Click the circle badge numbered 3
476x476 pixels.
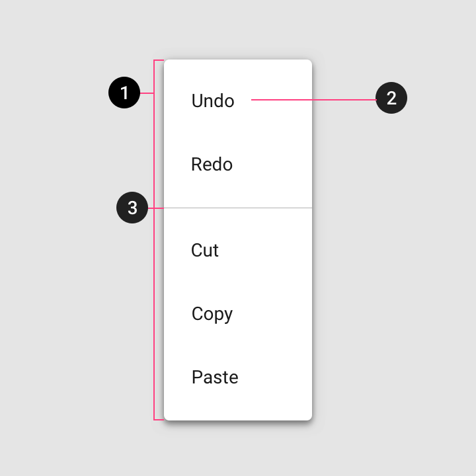point(132,208)
